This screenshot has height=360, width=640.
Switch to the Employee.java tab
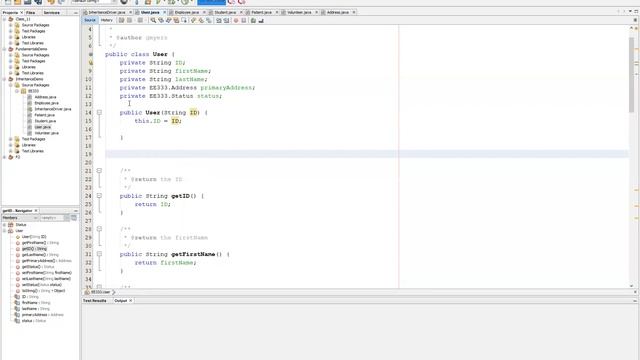tap(187, 12)
